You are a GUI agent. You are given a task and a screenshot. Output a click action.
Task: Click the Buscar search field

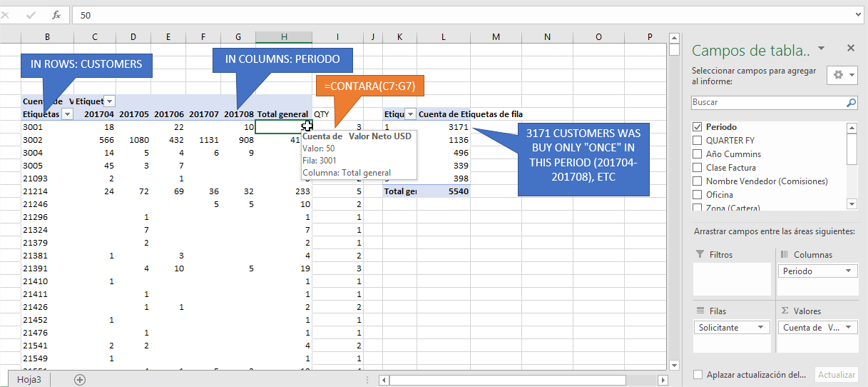(768, 102)
